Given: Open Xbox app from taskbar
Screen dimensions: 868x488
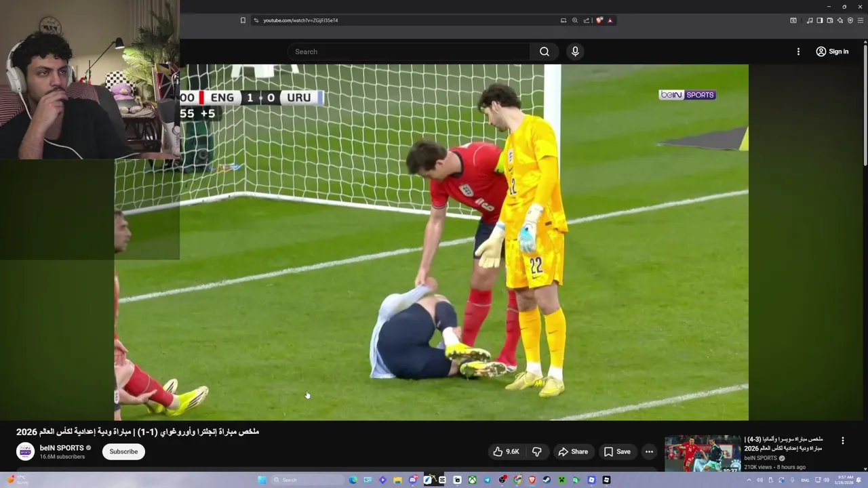Looking at the screenshot, I should point(472,480).
